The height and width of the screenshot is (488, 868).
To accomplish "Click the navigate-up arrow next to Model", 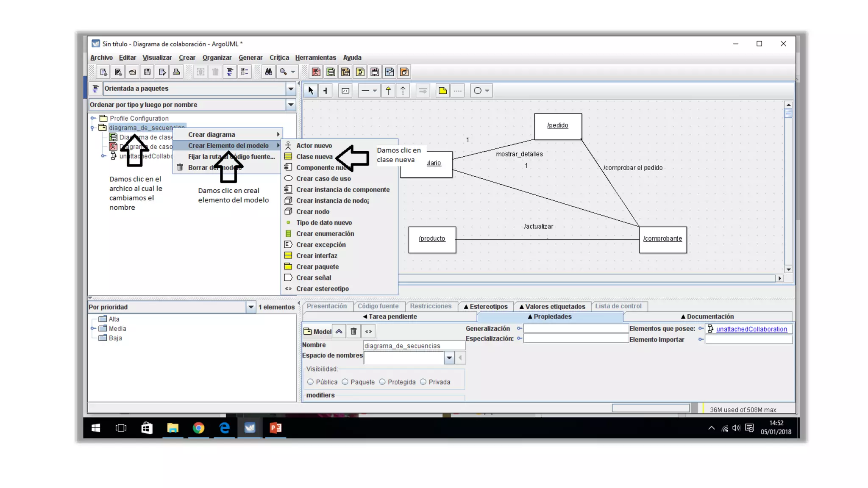I will click(339, 331).
